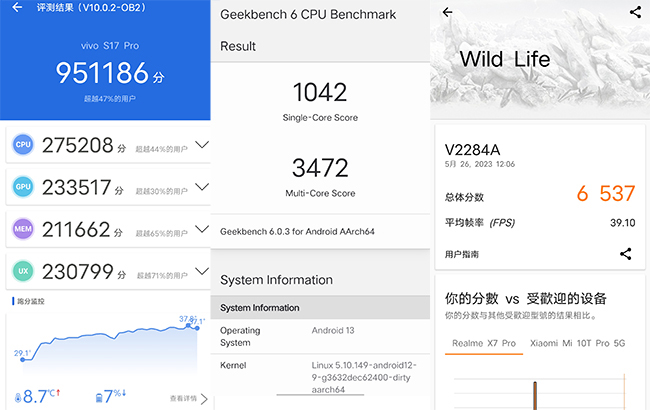Viewport: 650px width, 410px height.
Task: Expand the UX score 230799 details
Action: tap(202, 271)
